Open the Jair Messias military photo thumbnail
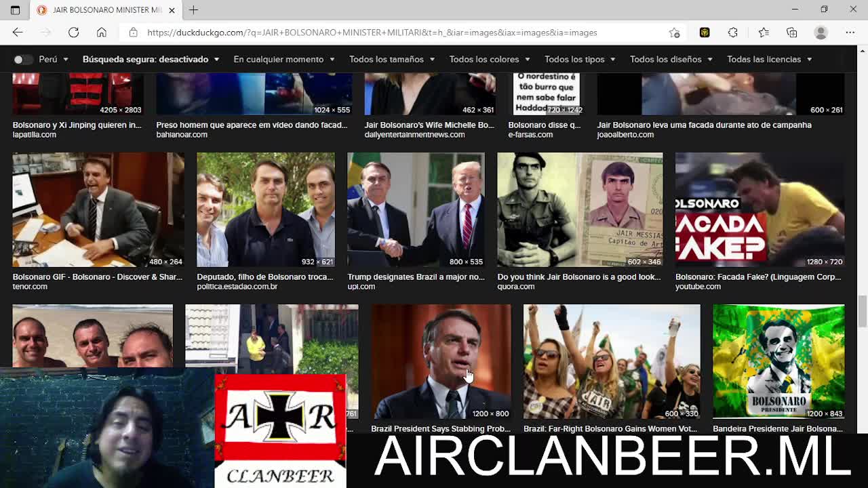The image size is (868, 488). click(580, 209)
